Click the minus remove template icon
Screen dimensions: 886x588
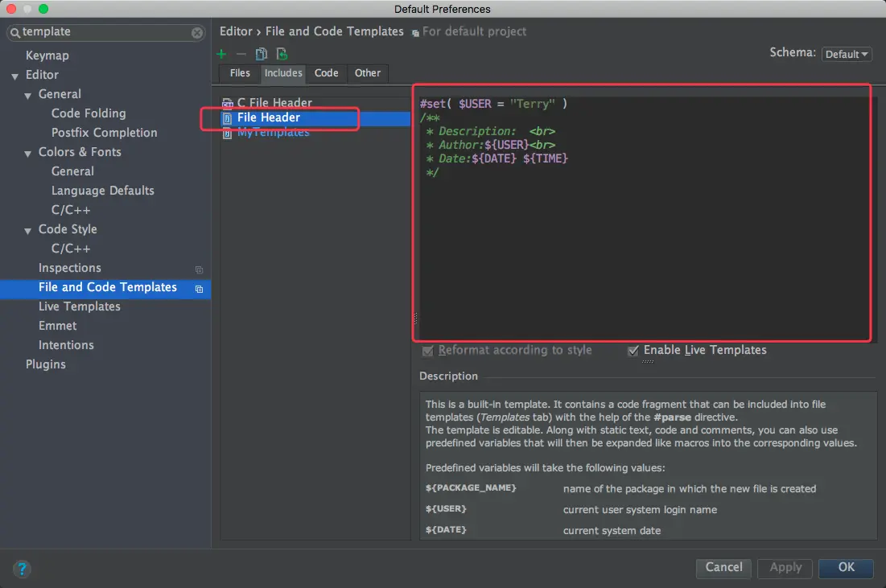(x=241, y=54)
